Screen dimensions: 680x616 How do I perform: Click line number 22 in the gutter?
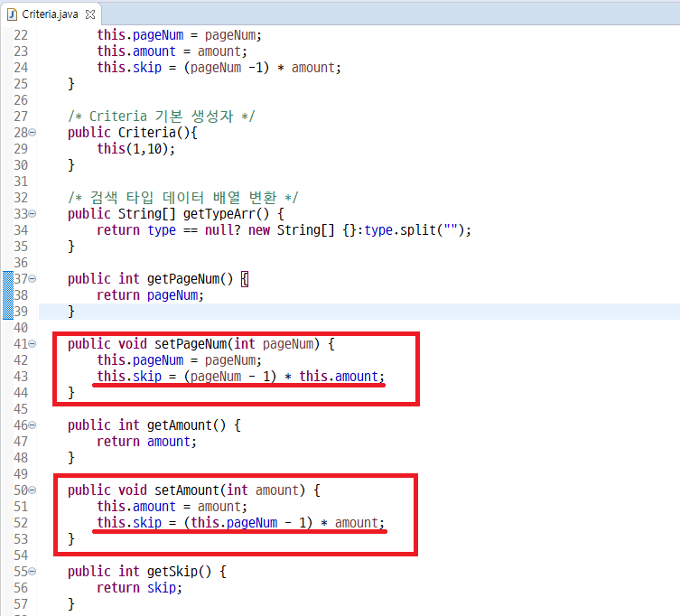click(21, 35)
